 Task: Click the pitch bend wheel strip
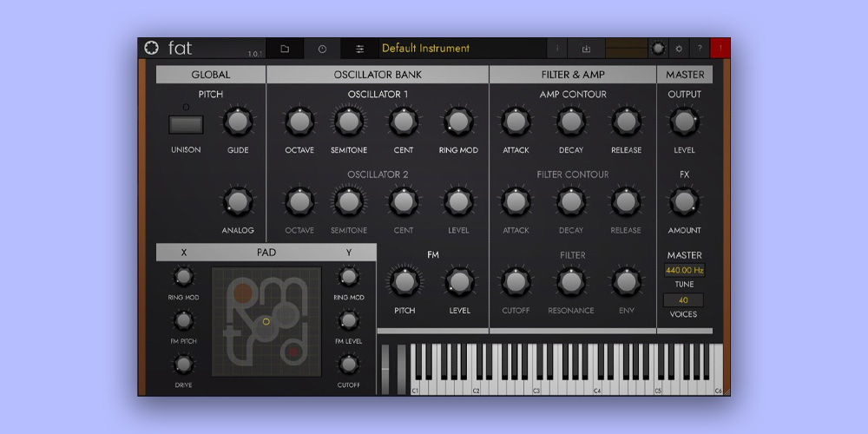click(x=385, y=369)
